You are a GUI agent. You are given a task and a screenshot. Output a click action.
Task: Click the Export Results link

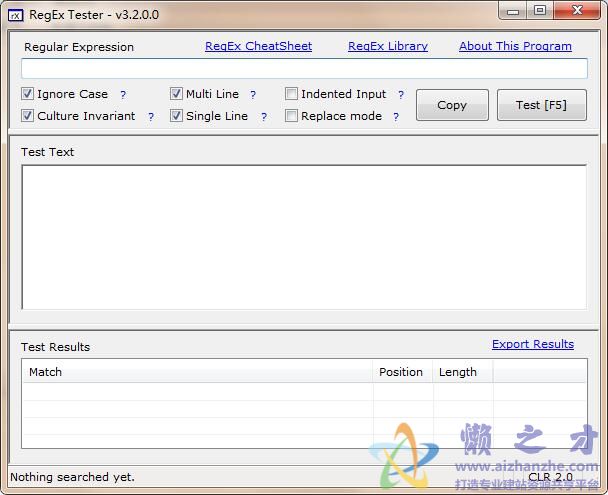[533, 344]
